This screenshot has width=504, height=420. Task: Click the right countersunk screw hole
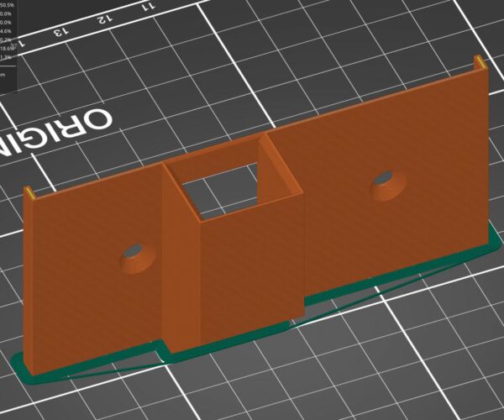388,186
